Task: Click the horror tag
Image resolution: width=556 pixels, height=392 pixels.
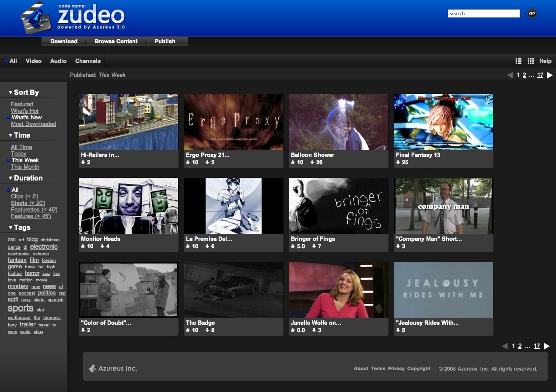Action: pyautogui.click(x=32, y=273)
